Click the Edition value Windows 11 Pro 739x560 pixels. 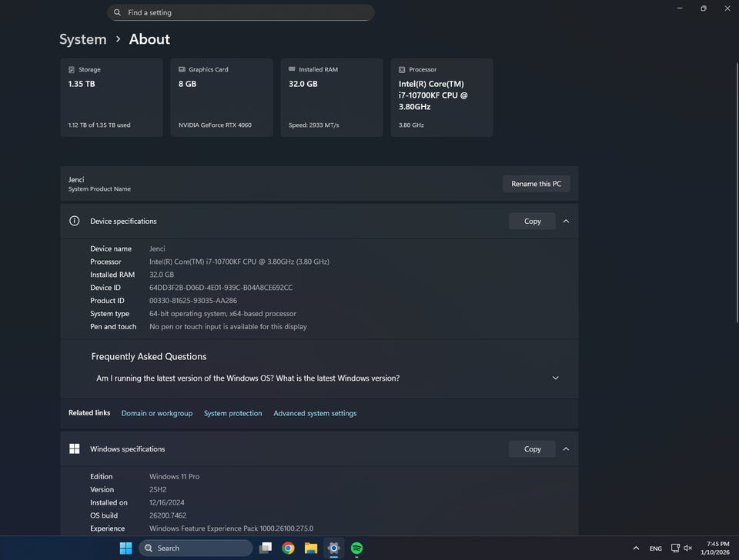175,476
